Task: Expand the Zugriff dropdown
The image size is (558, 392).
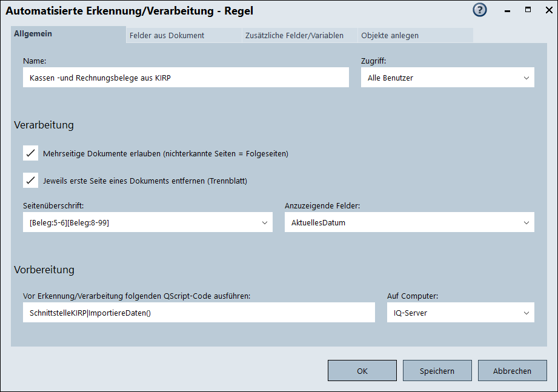Action: click(526, 78)
